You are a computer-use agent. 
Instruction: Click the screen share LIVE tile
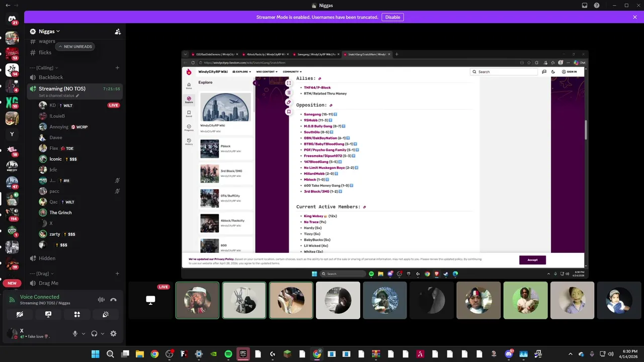click(x=150, y=300)
